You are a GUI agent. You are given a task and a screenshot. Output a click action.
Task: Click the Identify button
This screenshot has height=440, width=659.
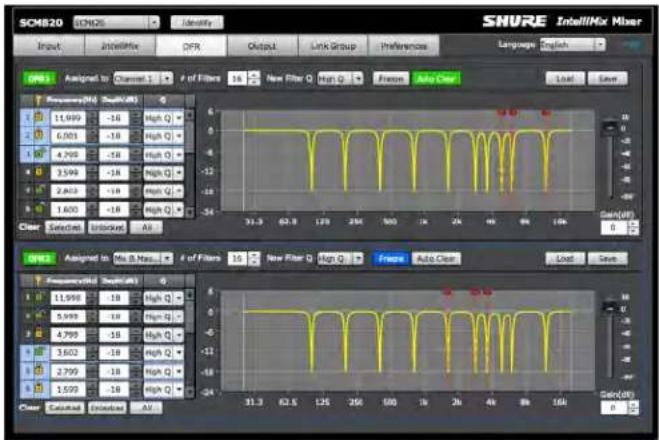pos(197,22)
